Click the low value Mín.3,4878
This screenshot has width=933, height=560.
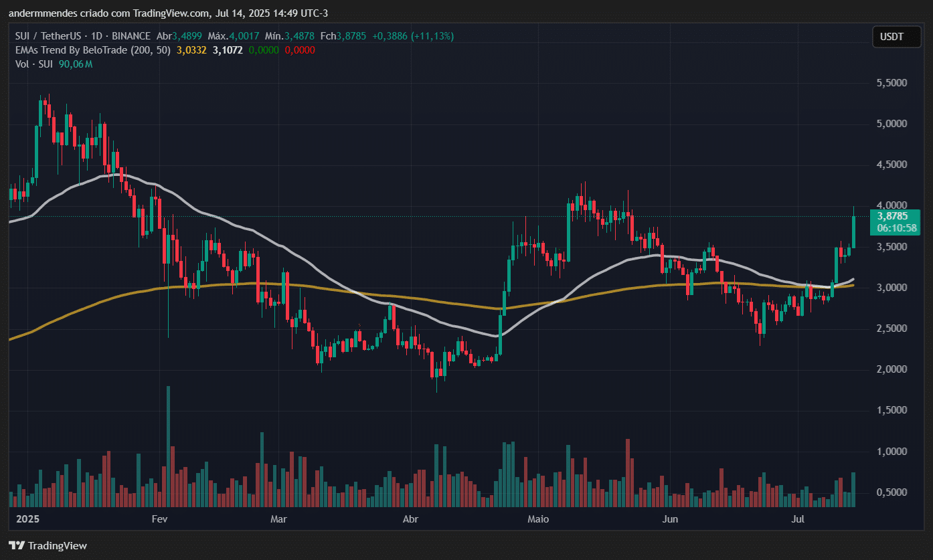[290, 36]
